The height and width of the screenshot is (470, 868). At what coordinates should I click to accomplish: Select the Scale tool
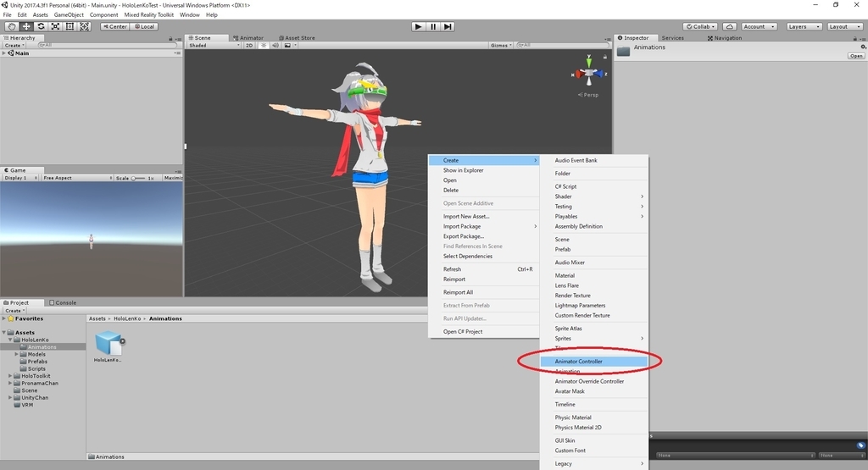[x=55, y=26]
